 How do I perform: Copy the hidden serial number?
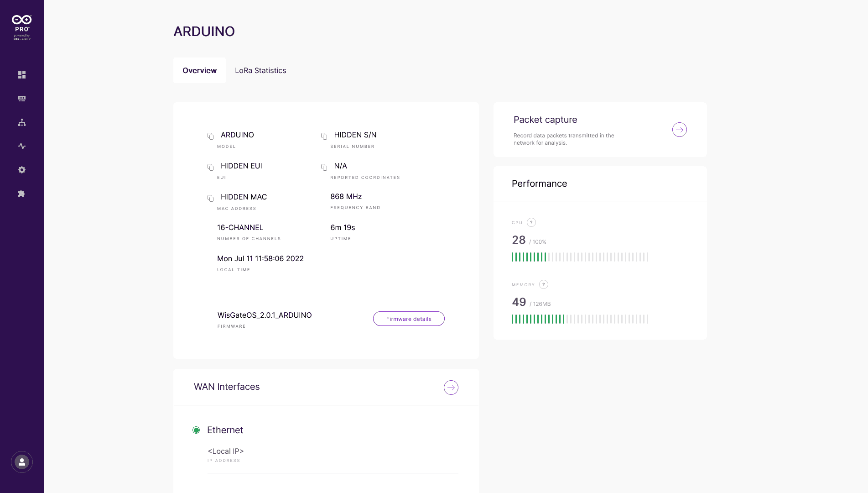coord(324,136)
